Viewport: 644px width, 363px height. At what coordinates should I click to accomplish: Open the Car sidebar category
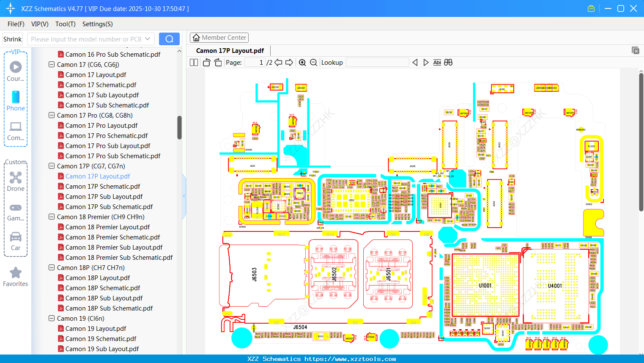pyautogui.click(x=16, y=241)
